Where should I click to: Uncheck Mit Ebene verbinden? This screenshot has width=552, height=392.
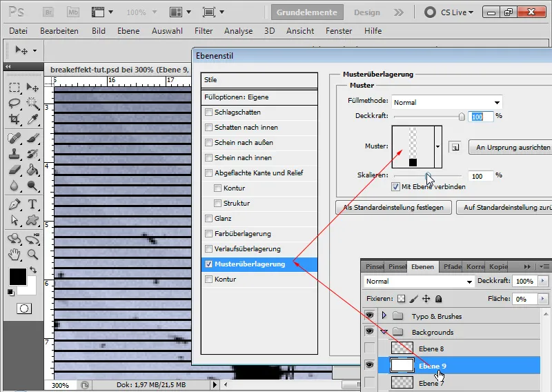395,186
